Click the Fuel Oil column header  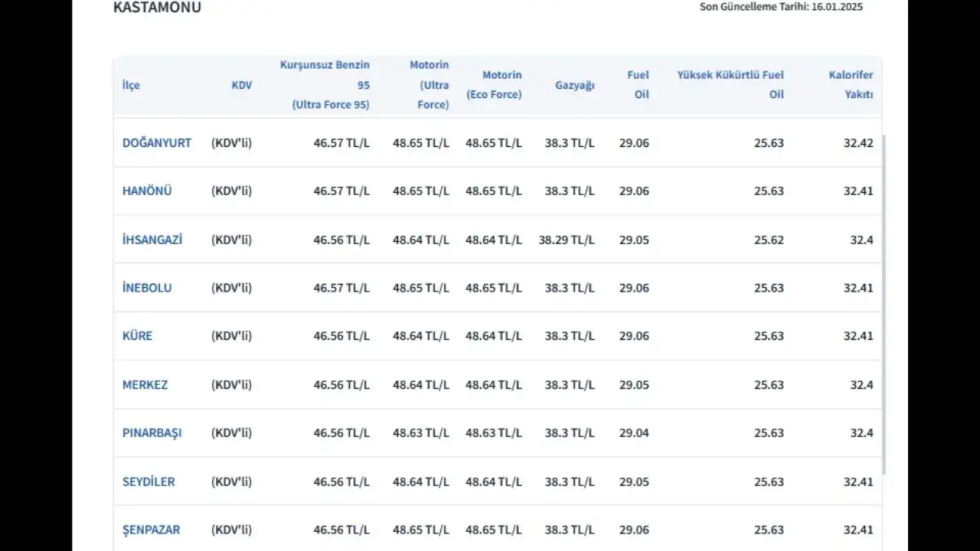(638, 85)
